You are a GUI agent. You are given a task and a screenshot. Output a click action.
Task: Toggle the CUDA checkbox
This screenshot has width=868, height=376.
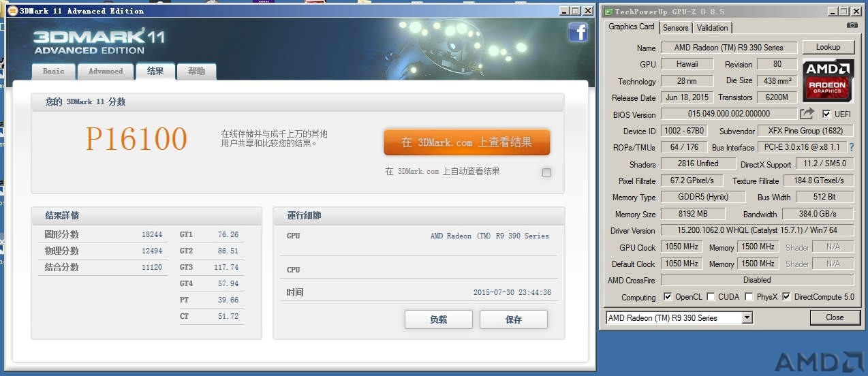click(711, 297)
